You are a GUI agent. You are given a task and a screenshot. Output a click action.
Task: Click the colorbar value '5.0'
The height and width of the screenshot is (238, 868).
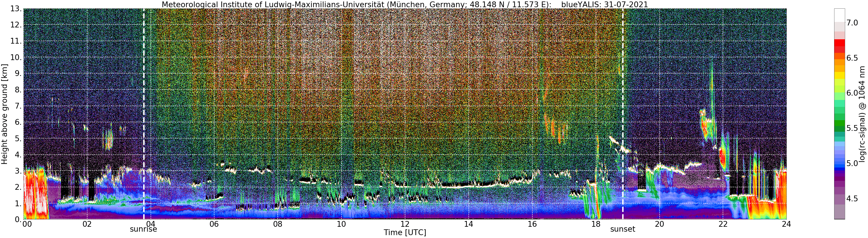coord(852,163)
